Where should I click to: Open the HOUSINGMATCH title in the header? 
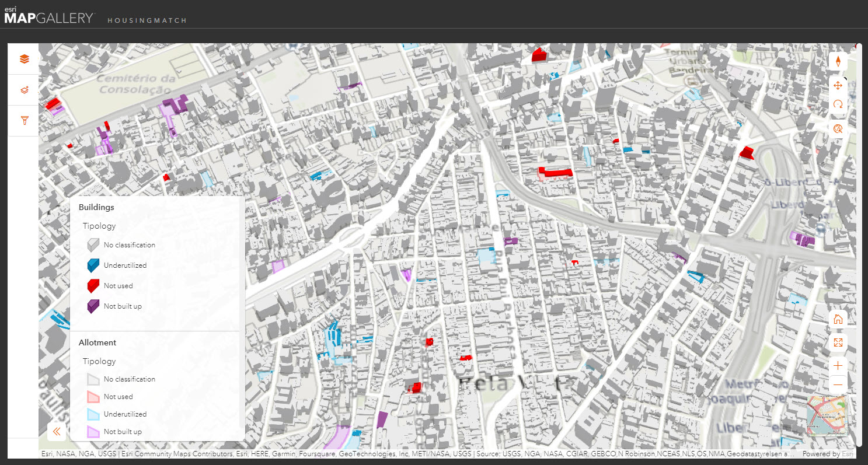click(x=147, y=20)
